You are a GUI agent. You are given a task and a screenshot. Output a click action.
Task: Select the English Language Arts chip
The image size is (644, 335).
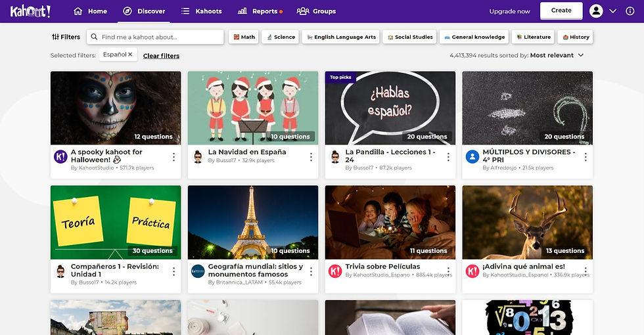(x=340, y=37)
